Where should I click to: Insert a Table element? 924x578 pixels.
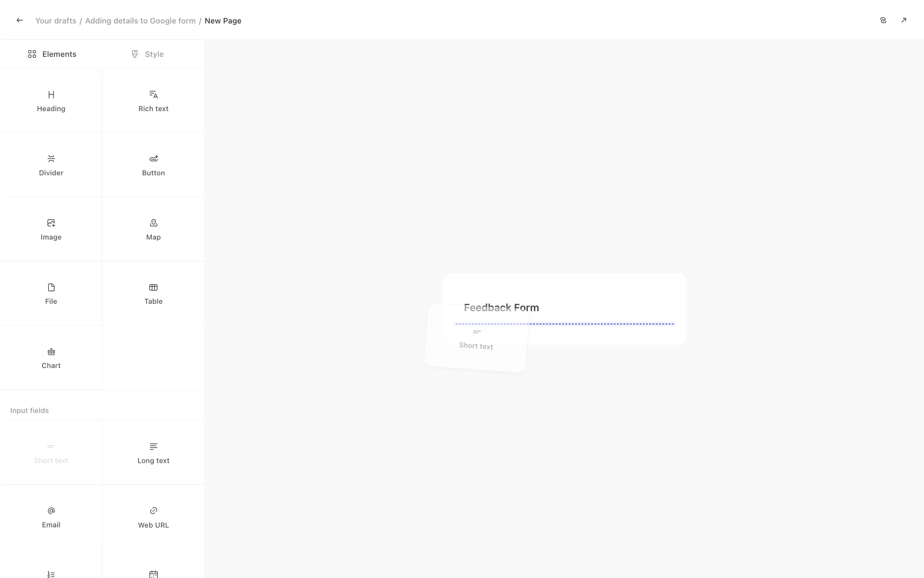pos(153,294)
